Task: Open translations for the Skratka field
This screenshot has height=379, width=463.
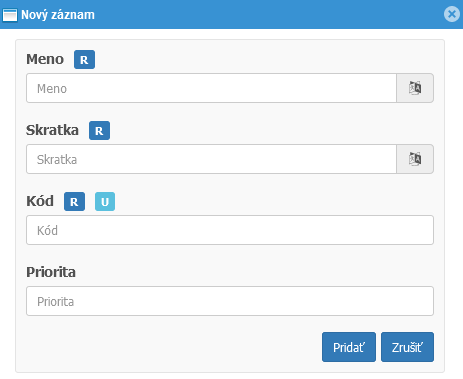Action: tap(415, 159)
